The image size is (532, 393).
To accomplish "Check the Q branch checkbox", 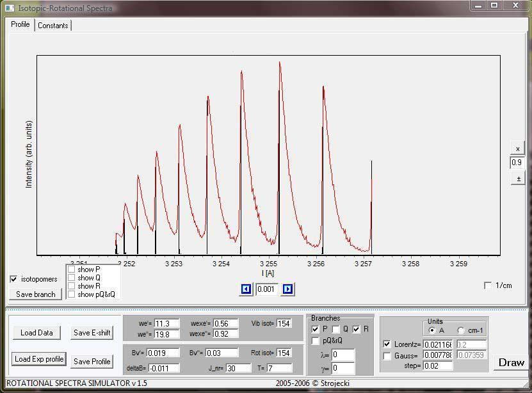I will 336,329.
